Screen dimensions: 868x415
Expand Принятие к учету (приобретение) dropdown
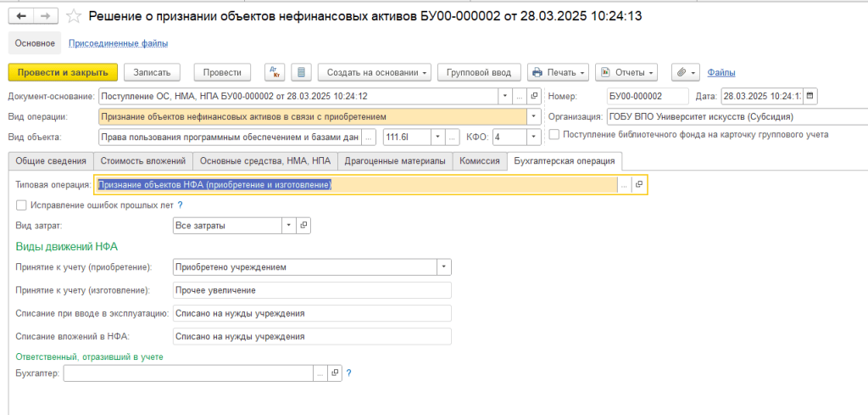[443, 267]
